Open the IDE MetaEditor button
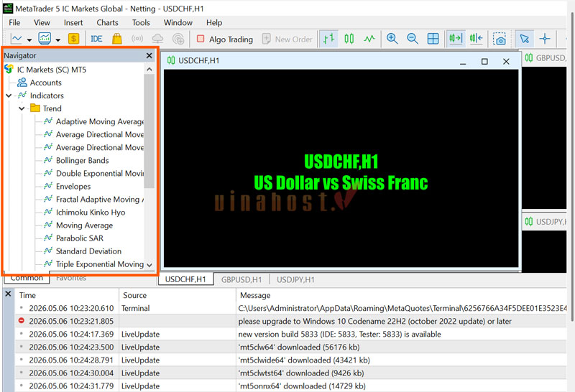Image resolution: width=575 pixels, height=392 pixels. tap(96, 39)
